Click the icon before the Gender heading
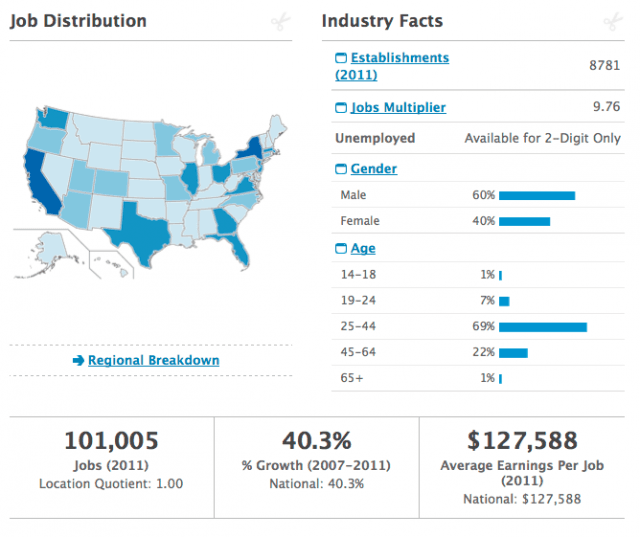The image size is (640, 537). point(341,169)
